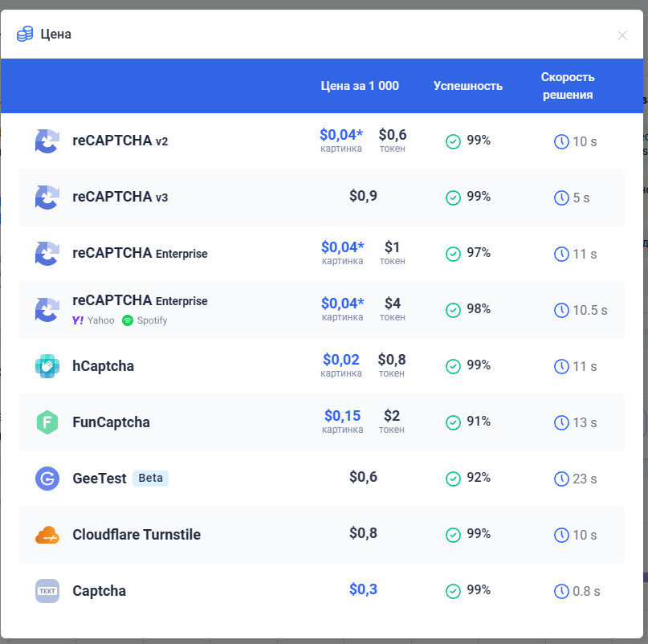Click the Скорость решения column header
Screen dimensions: 648x644
pyautogui.click(x=568, y=86)
